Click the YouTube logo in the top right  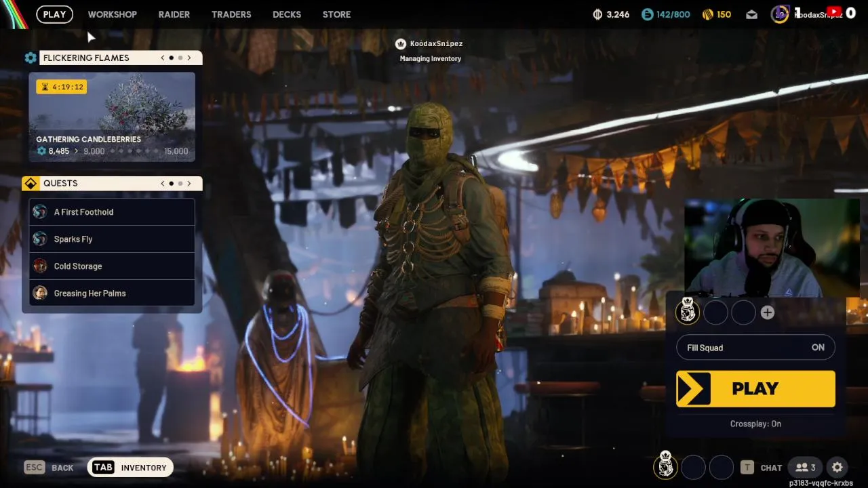click(834, 12)
